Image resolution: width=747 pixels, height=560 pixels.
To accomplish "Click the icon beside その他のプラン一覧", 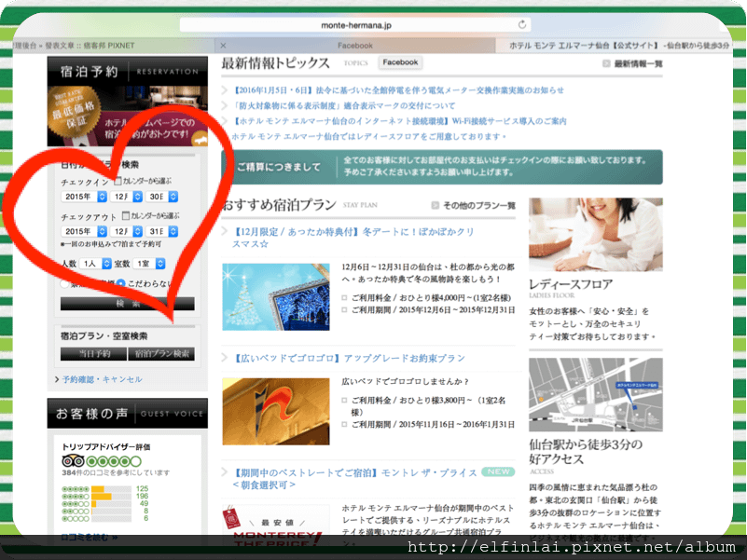I will coord(435,205).
